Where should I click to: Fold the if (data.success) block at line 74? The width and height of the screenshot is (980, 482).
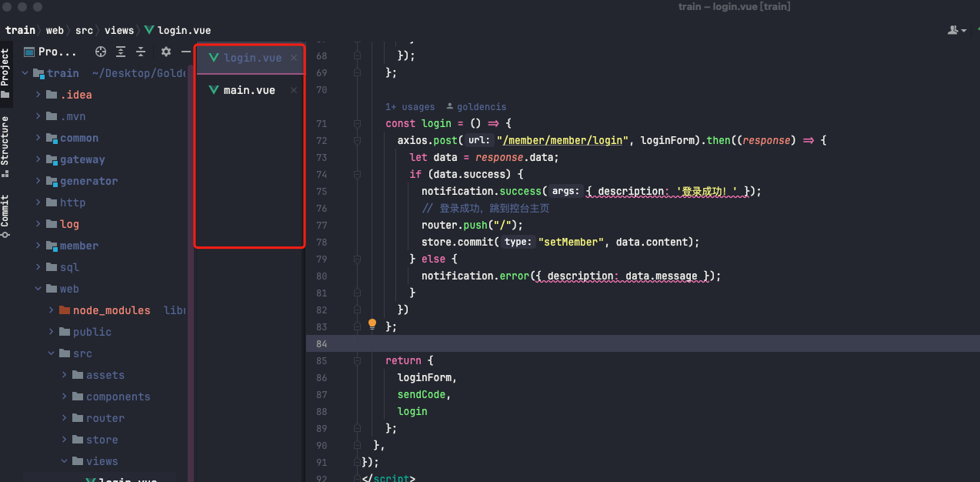tap(357, 174)
